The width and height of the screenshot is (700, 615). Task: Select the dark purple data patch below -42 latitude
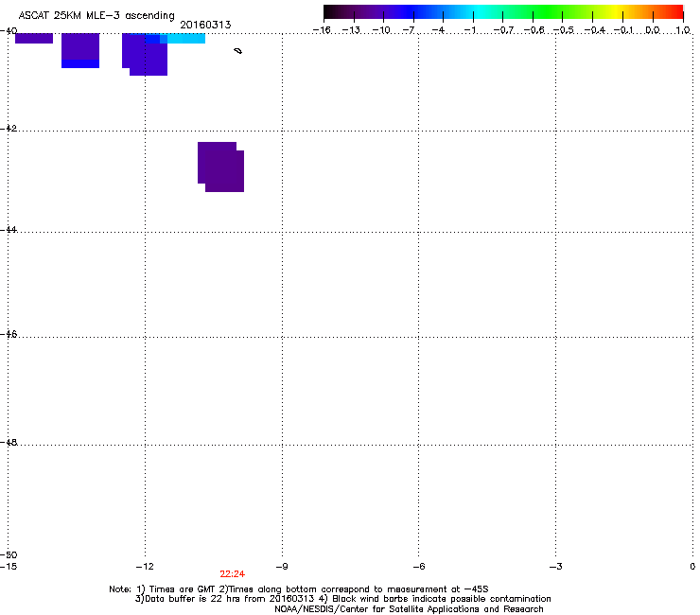point(221,167)
